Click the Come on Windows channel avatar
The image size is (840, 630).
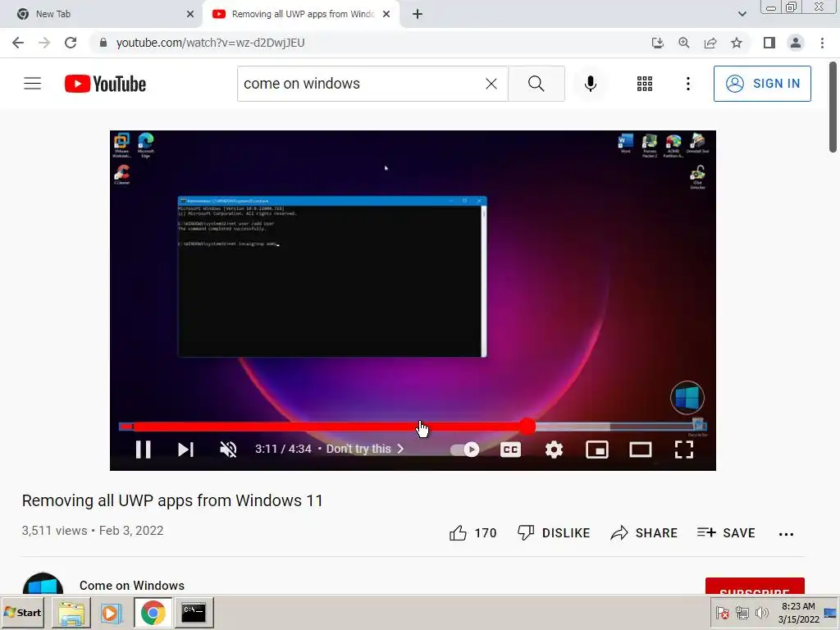[43, 583]
